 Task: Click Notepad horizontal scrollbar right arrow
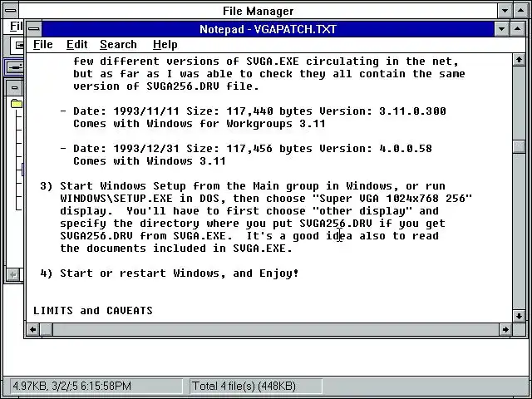point(505,329)
